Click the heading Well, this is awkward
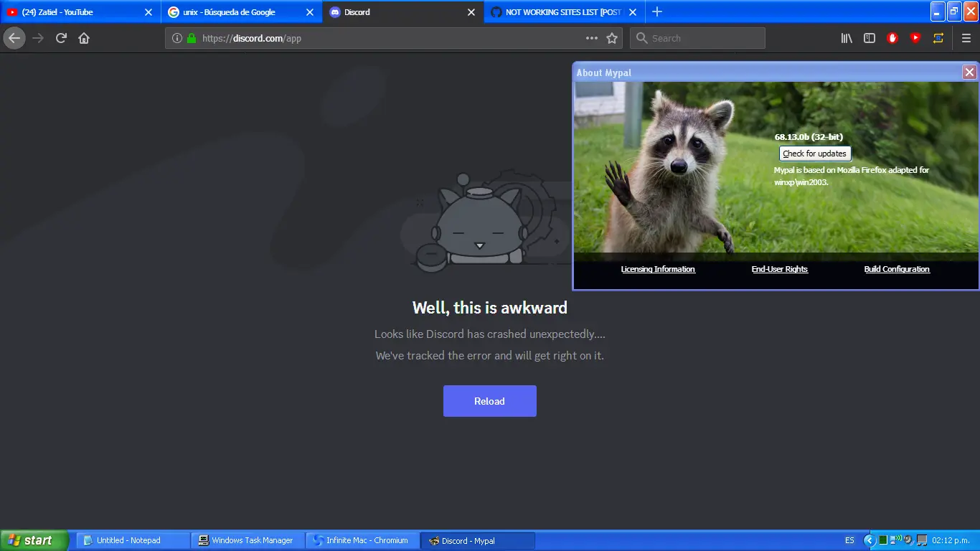The image size is (980, 551). (x=490, y=308)
